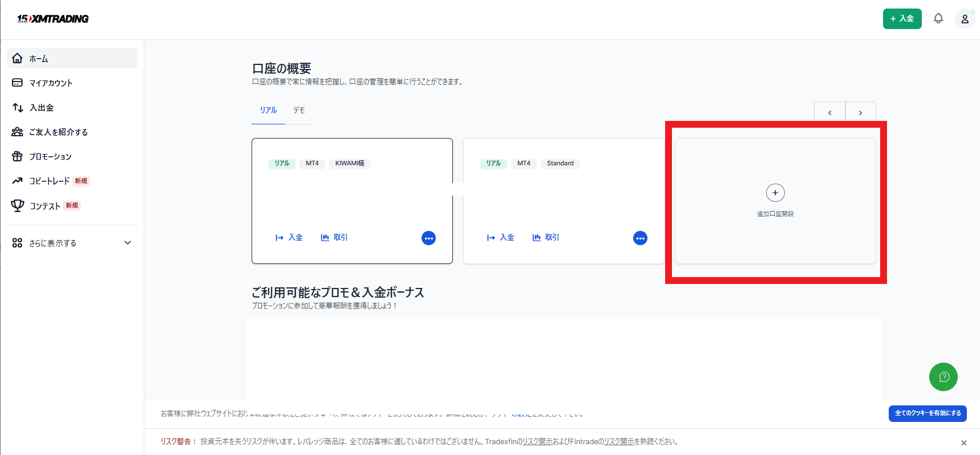Click the green 入金 button in header
Viewport: 980px width, 455px height.
point(902,19)
